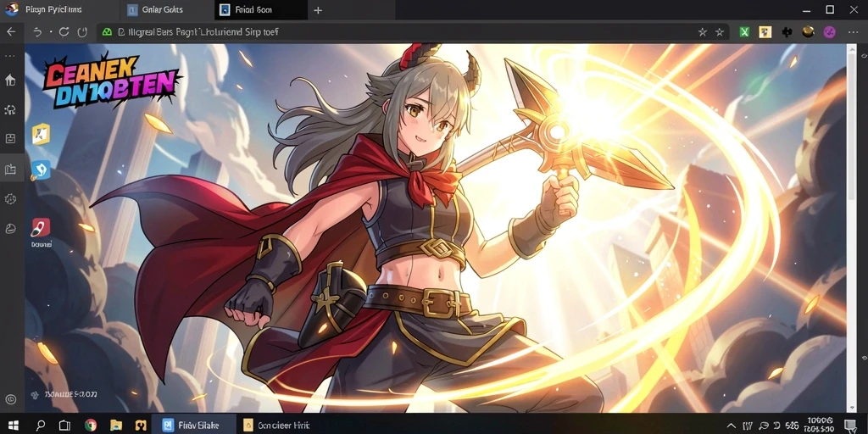Click the colorful game logo banner
868x434 pixels.
(111, 81)
